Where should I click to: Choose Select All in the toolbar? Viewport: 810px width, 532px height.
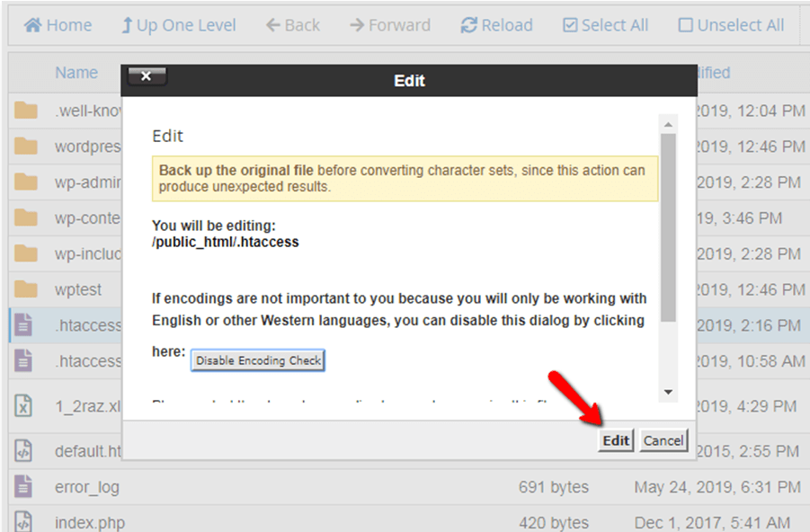(605, 25)
